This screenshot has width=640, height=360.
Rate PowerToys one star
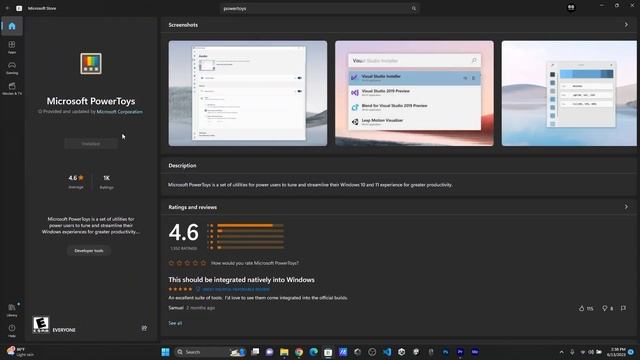[171, 263]
